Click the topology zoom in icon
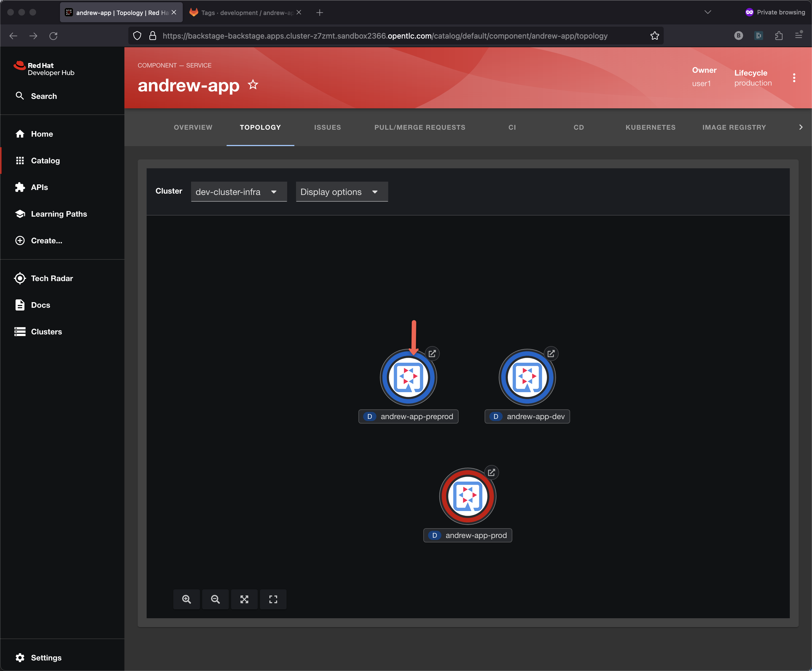812x671 pixels. [x=186, y=599]
